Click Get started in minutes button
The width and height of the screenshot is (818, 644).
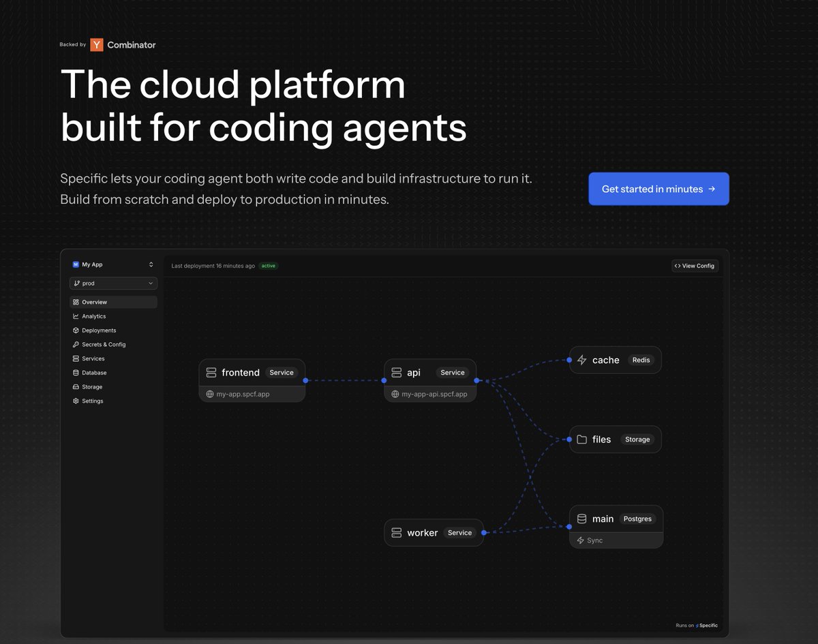658,189
